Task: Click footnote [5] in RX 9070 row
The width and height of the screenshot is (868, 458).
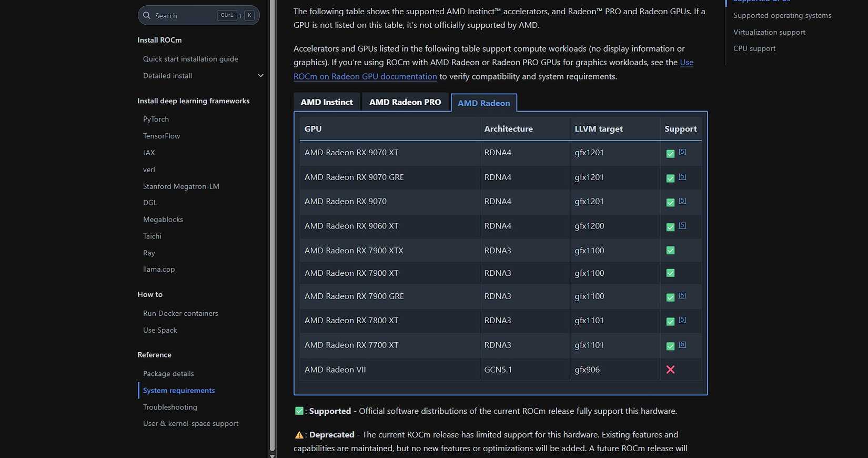Action: pos(682,201)
